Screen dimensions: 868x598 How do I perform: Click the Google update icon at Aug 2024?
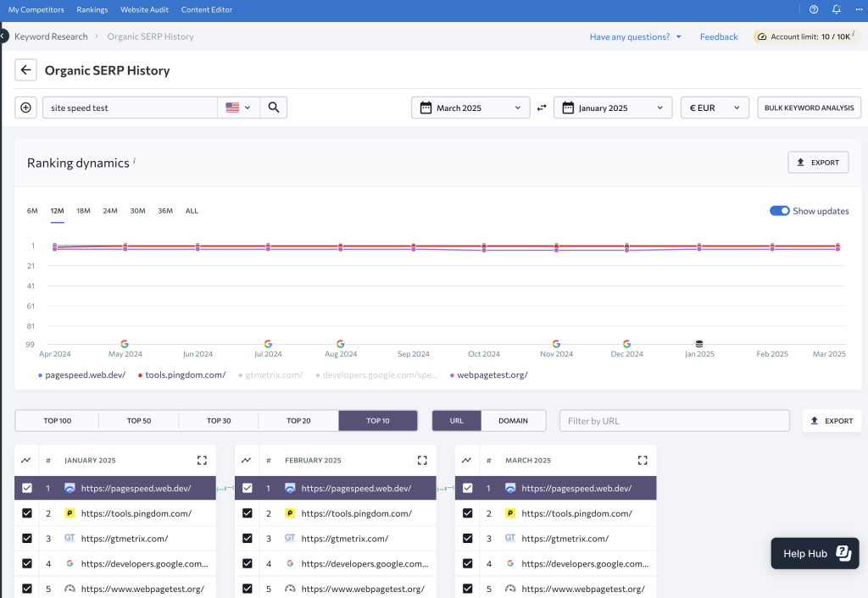[x=341, y=344]
